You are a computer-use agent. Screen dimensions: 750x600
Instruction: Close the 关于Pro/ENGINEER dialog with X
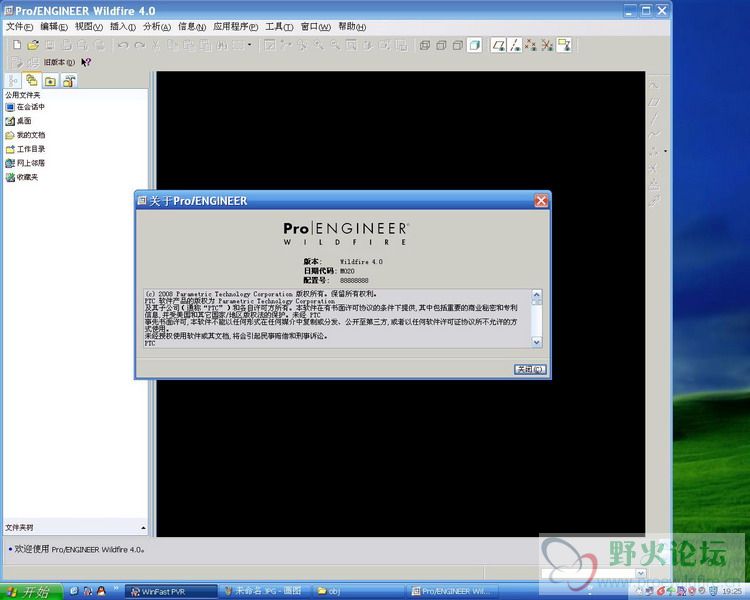541,200
